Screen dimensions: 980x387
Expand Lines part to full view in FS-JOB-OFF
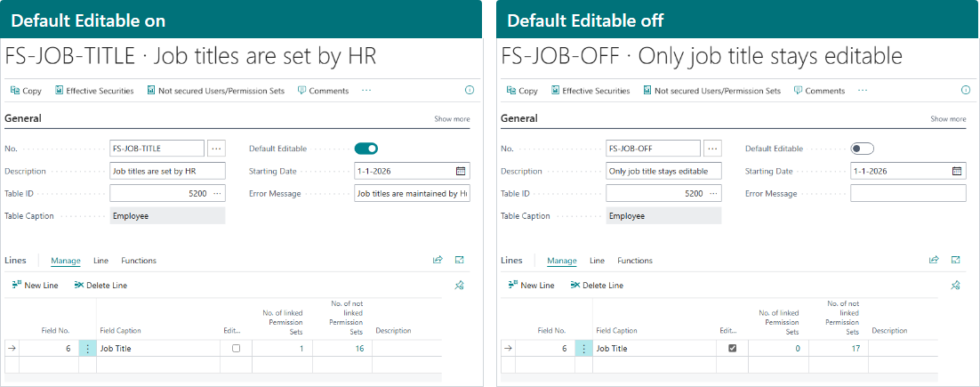point(956,260)
